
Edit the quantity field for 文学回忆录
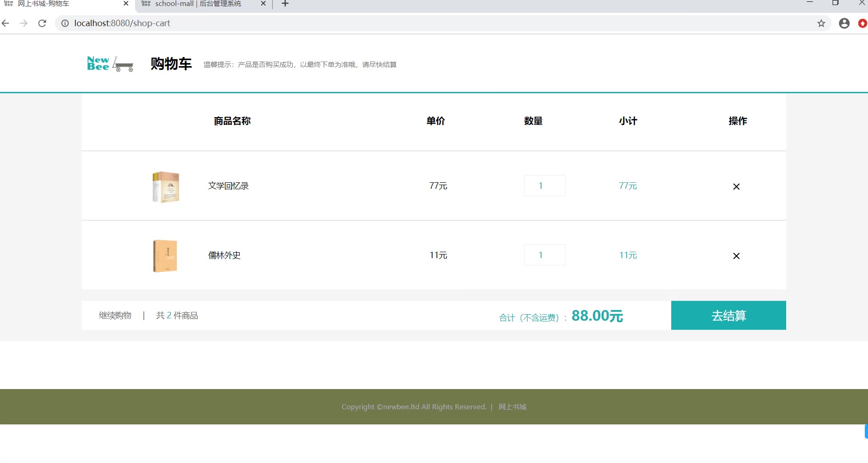click(x=544, y=186)
